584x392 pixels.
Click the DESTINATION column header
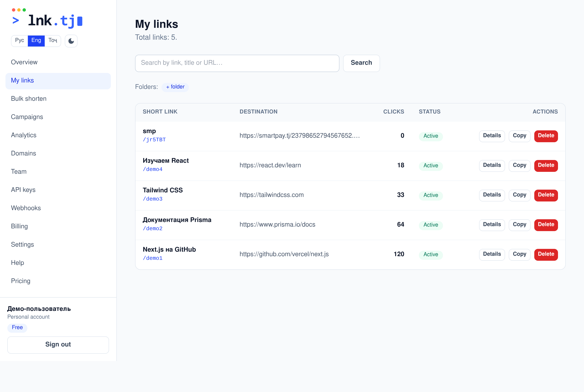click(258, 111)
